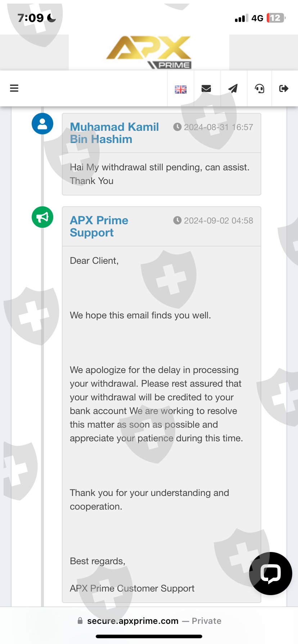
Task: Click the 2024-08-31 16:57 timestamp
Action: click(x=213, y=127)
